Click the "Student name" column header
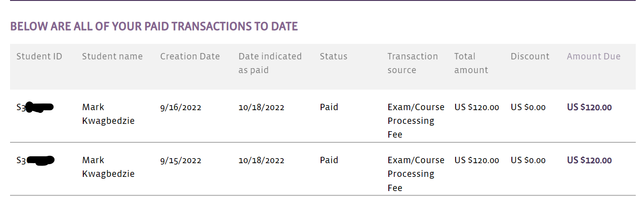644x197 pixels. pyautogui.click(x=112, y=57)
